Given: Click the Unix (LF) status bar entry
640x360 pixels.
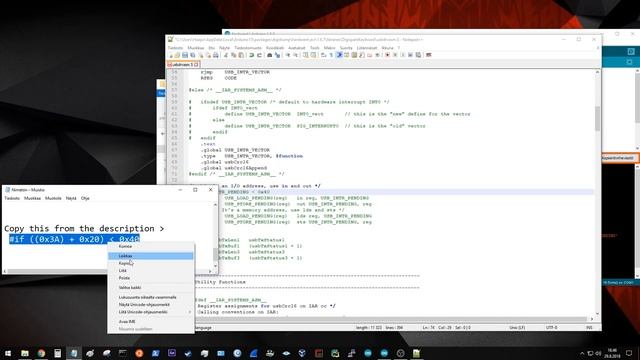Looking at the screenshot, I should click(x=517, y=328).
